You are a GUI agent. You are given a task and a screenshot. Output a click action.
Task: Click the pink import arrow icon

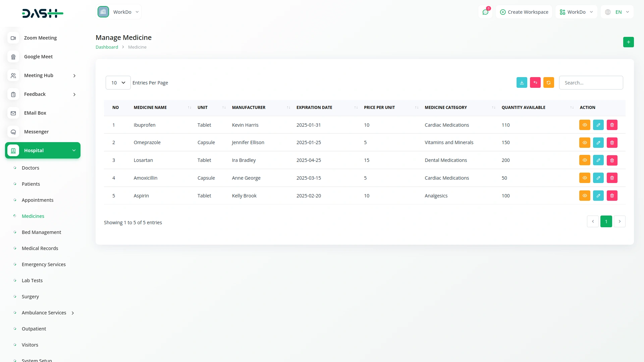535,82
